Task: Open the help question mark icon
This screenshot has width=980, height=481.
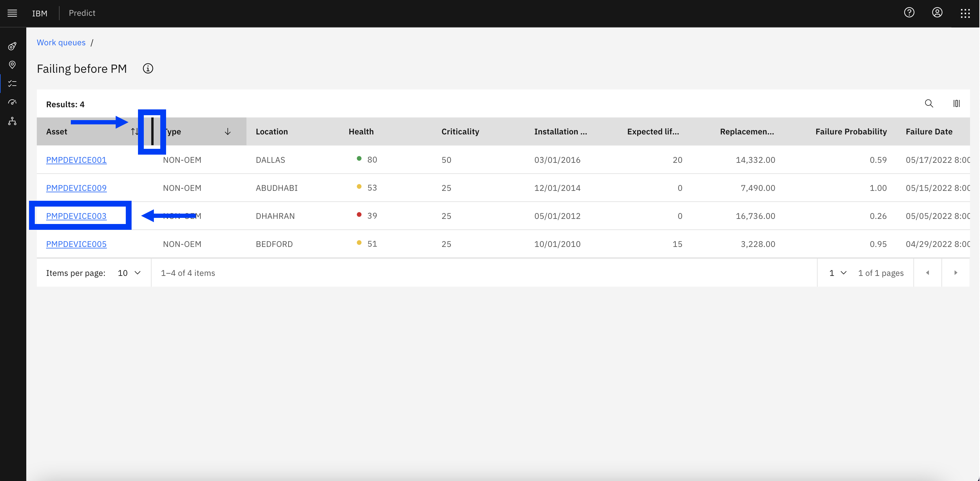Action: (909, 13)
